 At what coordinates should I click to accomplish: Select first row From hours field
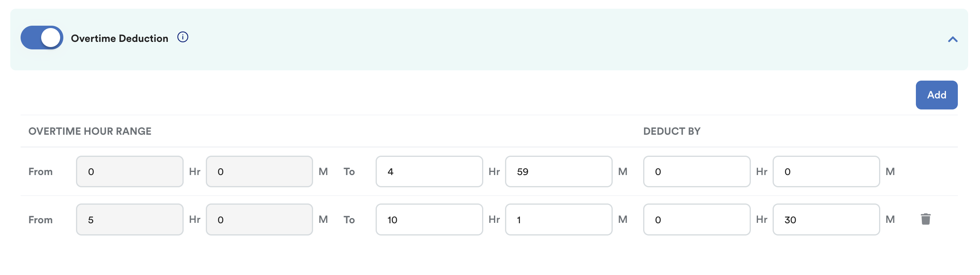[130, 171]
